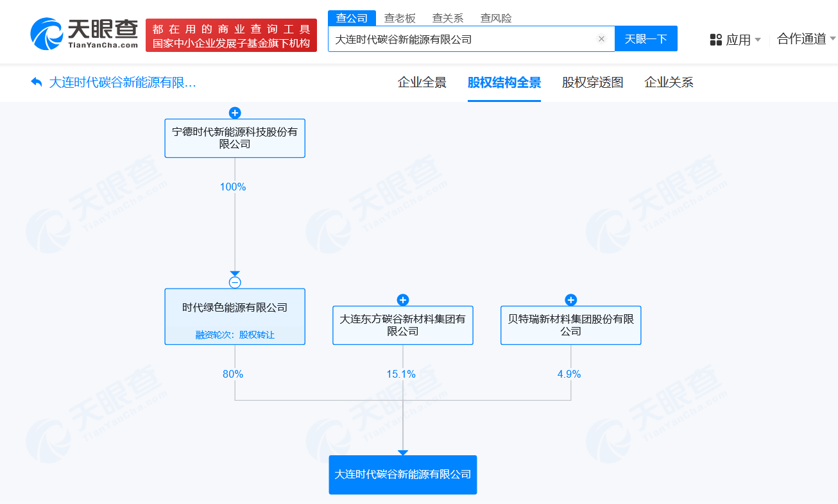Image resolution: width=838 pixels, height=504 pixels.
Task: Open the 贝特瑞新材料集团股份有限公司 node
Action: [571, 325]
